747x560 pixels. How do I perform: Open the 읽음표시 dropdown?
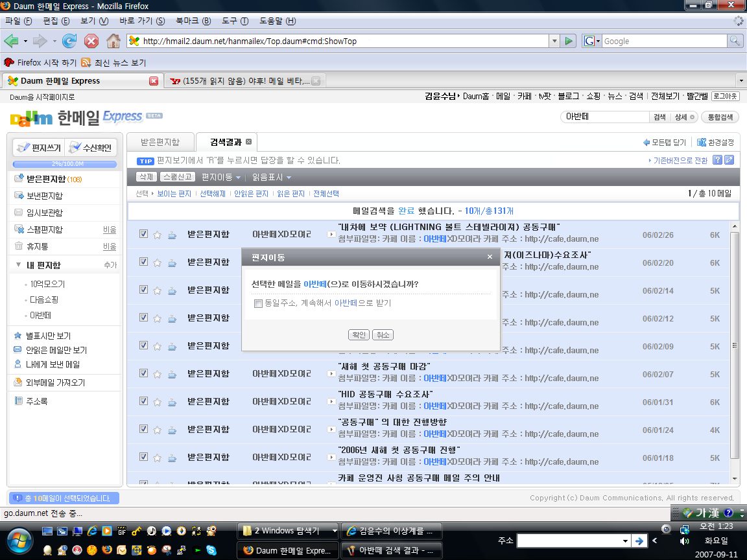[x=272, y=177]
